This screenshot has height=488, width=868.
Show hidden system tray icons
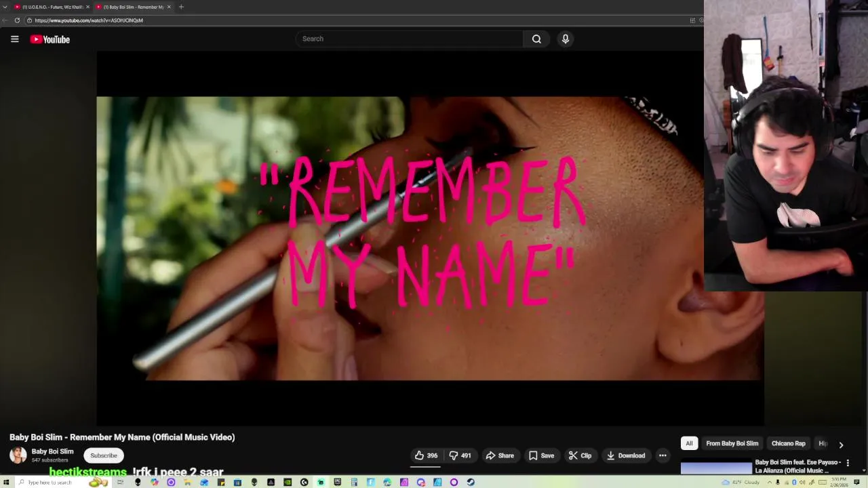tap(770, 483)
